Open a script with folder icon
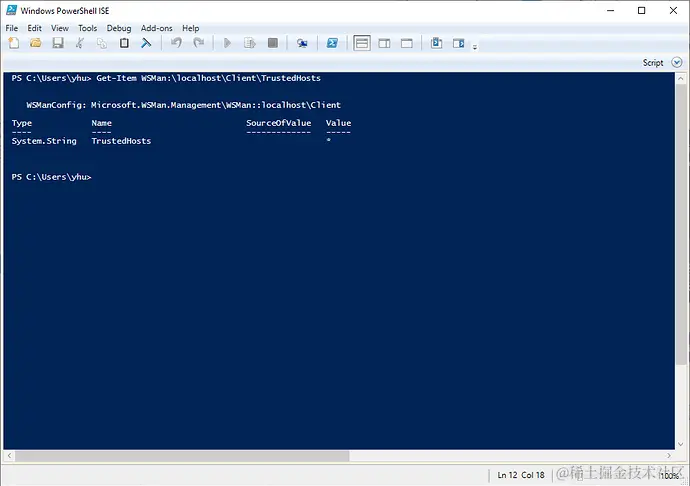 (x=36, y=43)
